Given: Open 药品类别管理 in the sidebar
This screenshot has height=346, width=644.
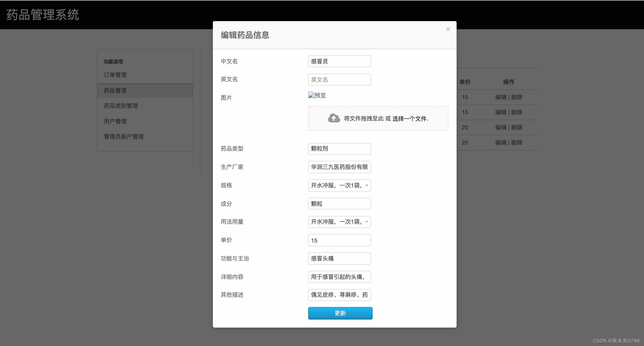Looking at the screenshot, I should [121, 106].
